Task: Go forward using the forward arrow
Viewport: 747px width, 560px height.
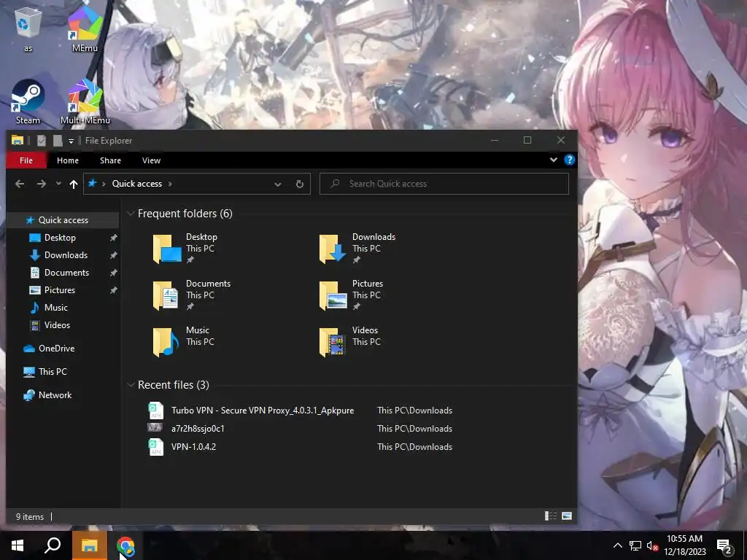Action: click(x=42, y=184)
